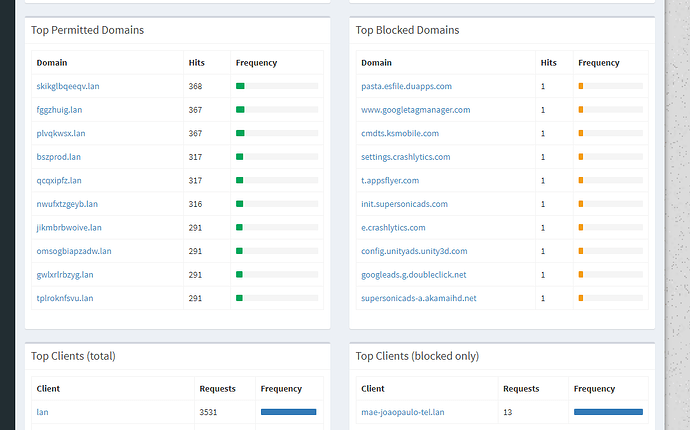This screenshot has height=430, width=690.
Task: Open the lan client in Top Clients
Action: coord(43,411)
